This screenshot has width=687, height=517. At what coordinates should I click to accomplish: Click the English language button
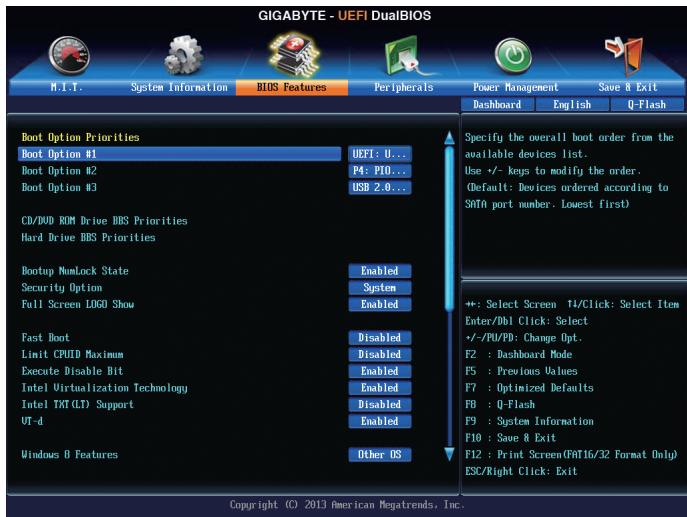[x=572, y=105]
